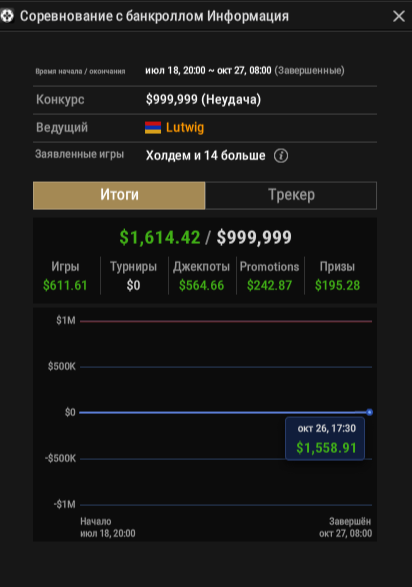
Task: Open declared games info icon
Action: pos(281,155)
